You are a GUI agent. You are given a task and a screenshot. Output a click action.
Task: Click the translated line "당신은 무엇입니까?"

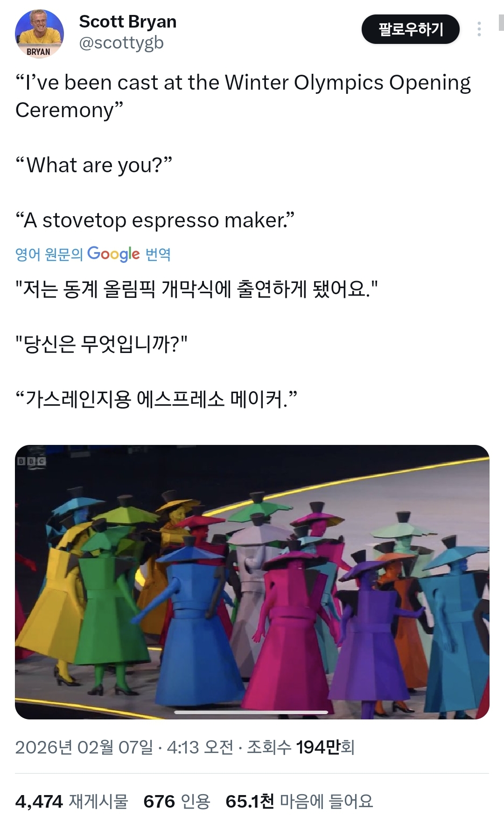pos(101,345)
